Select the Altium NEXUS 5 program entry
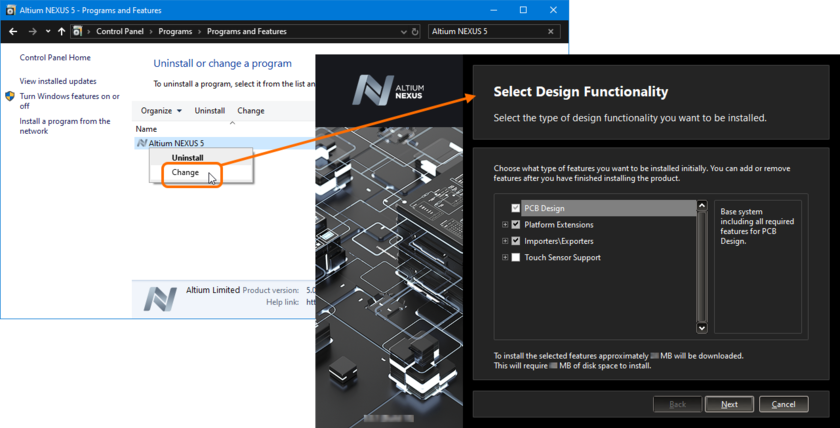Screen dimensions: 840x428 [225, 143]
